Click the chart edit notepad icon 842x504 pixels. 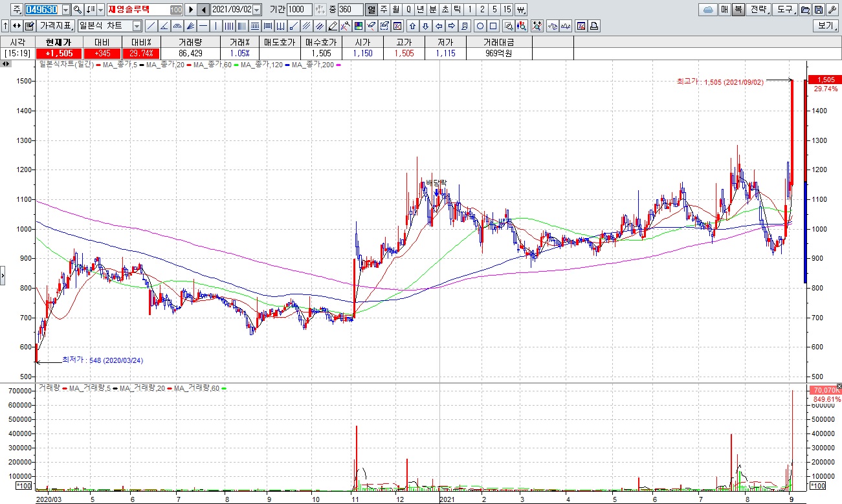tap(29, 26)
